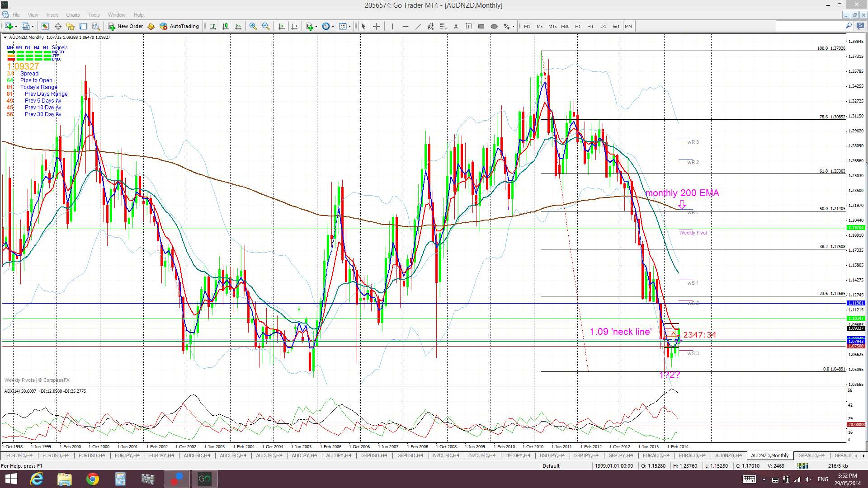Open the Profiles icon in toolbar
Viewport: 868px width, 488px height.
26,26
